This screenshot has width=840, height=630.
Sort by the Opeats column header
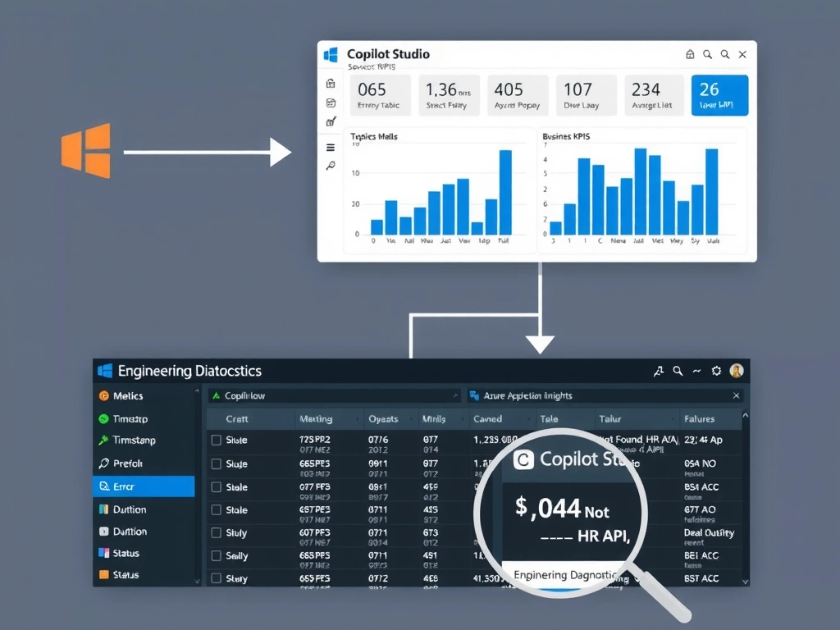click(390, 419)
